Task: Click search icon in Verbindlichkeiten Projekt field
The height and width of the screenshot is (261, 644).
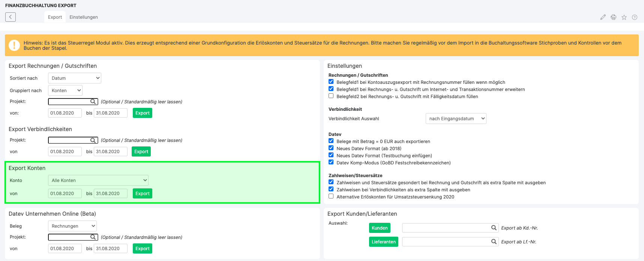Action: point(93,140)
